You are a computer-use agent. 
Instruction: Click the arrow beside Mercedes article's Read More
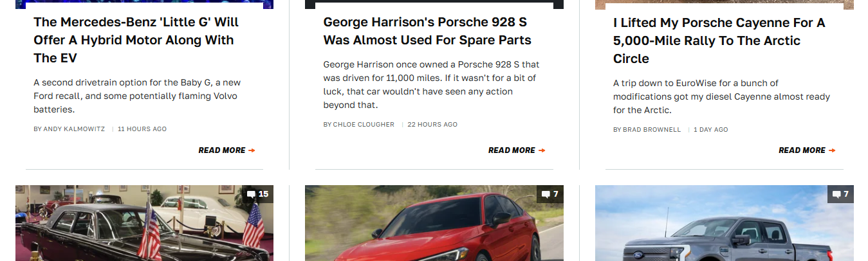click(x=252, y=150)
